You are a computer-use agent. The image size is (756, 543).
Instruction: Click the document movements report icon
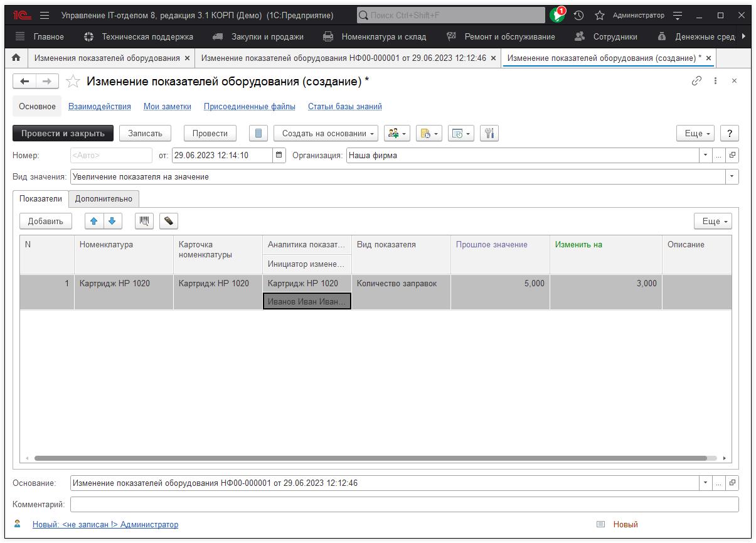258,133
